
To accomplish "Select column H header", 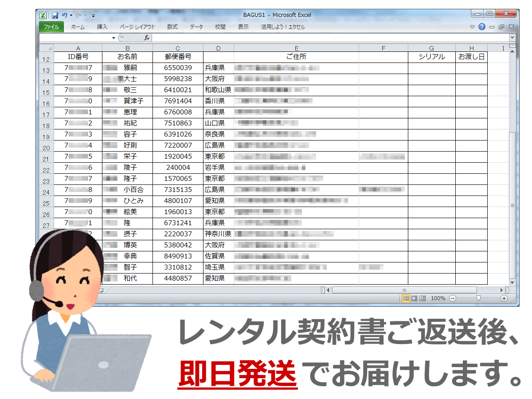I will (471, 48).
